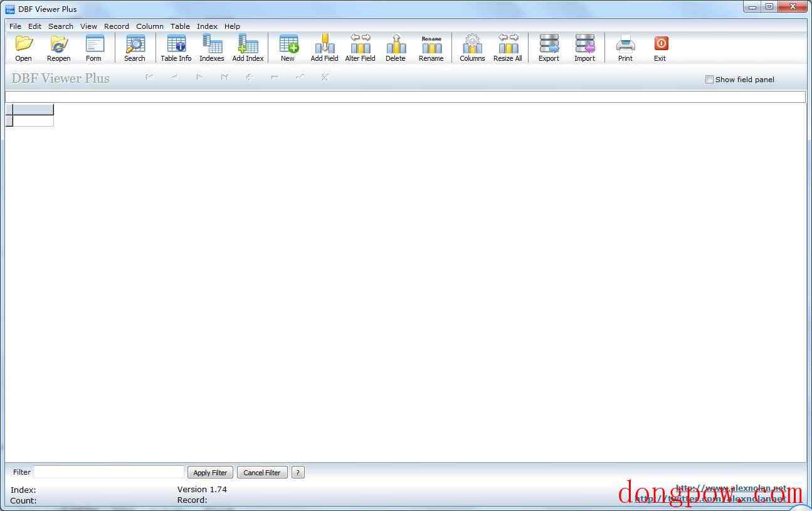This screenshot has width=812, height=511.
Task: Click the Record: status label
Action: pyautogui.click(x=192, y=500)
